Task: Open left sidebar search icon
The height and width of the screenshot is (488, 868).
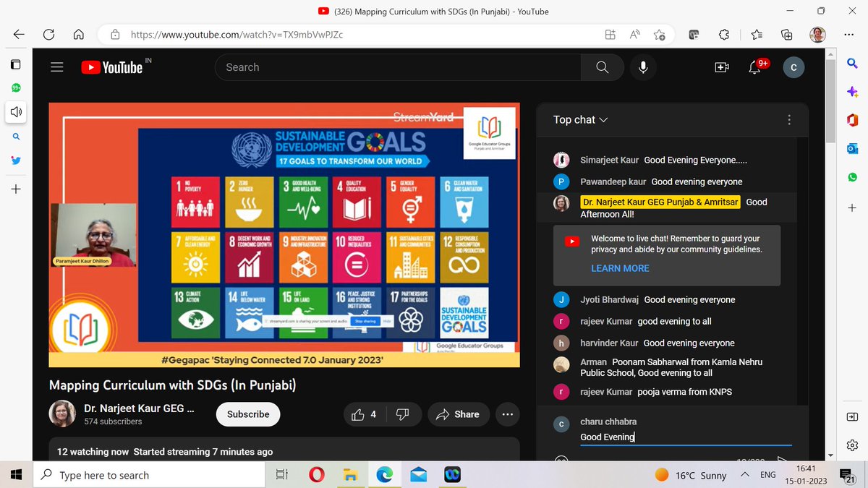Action: [16, 137]
